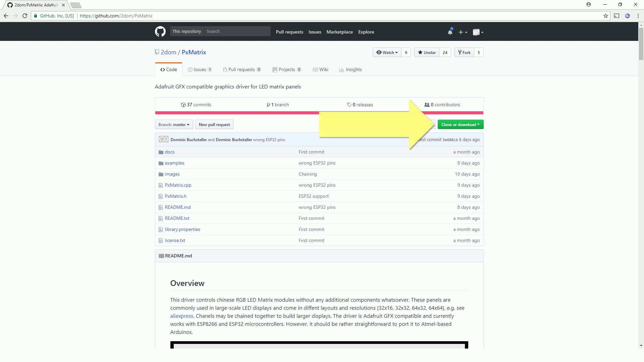644x362 pixels.
Task: Click the examples folder icon
Action: tap(161, 163)
